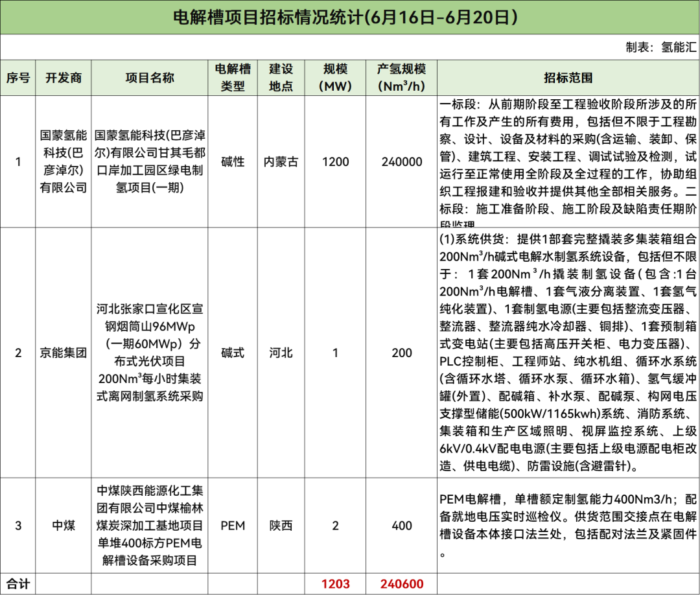The height and width of the screenshot is (595, 700).
Task: Click serial number 2 in the 京能集团 row
Action: 18,353
